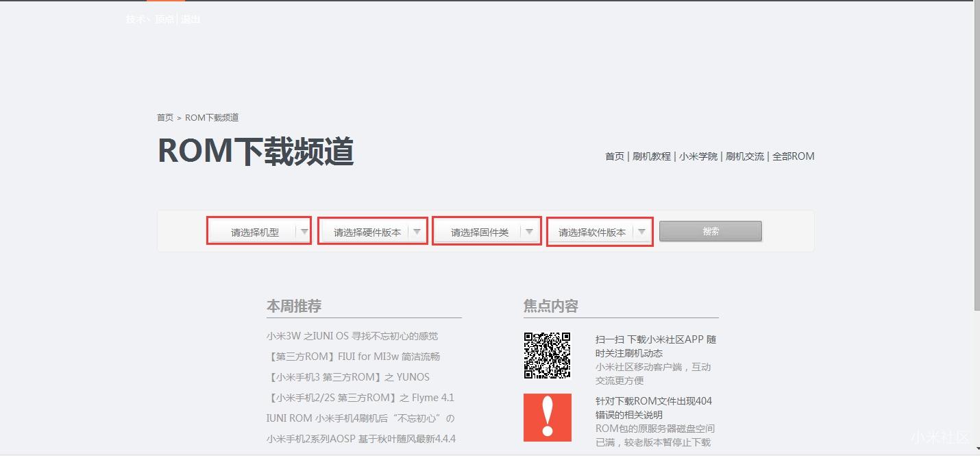Click the QR code to download 小米社区APP
The image size is (980, 456).
[x=548, y=357]
